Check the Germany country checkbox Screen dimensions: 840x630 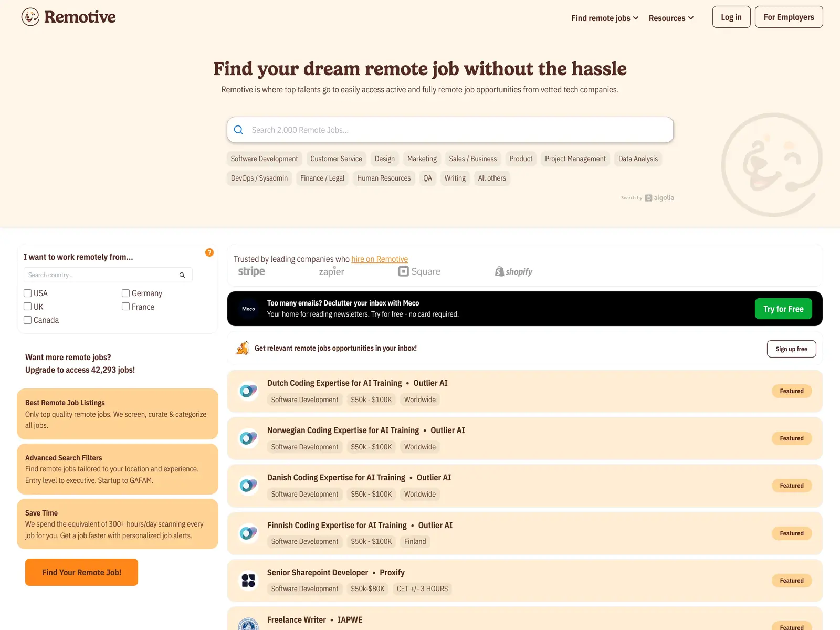coord(125,293)
